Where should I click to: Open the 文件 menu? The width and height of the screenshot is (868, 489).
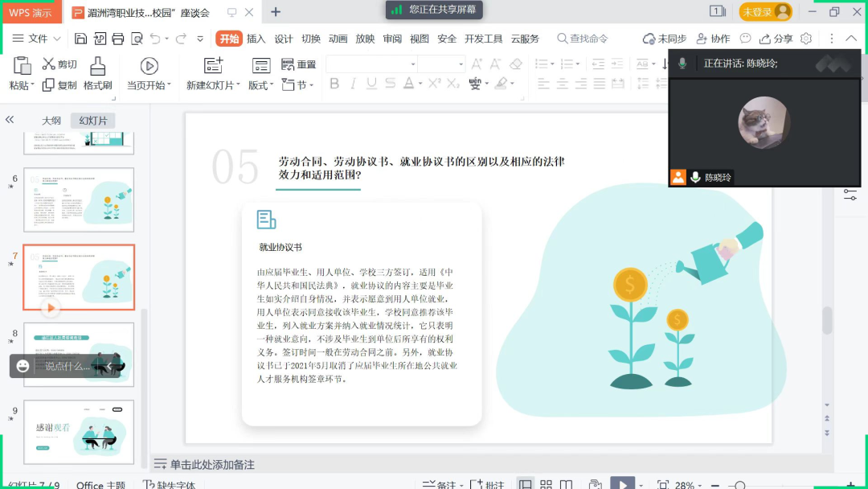[36, 39]
